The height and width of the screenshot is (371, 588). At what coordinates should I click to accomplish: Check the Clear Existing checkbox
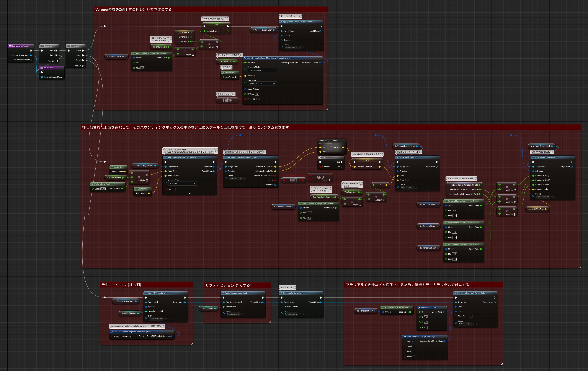(x=471, y=316)
